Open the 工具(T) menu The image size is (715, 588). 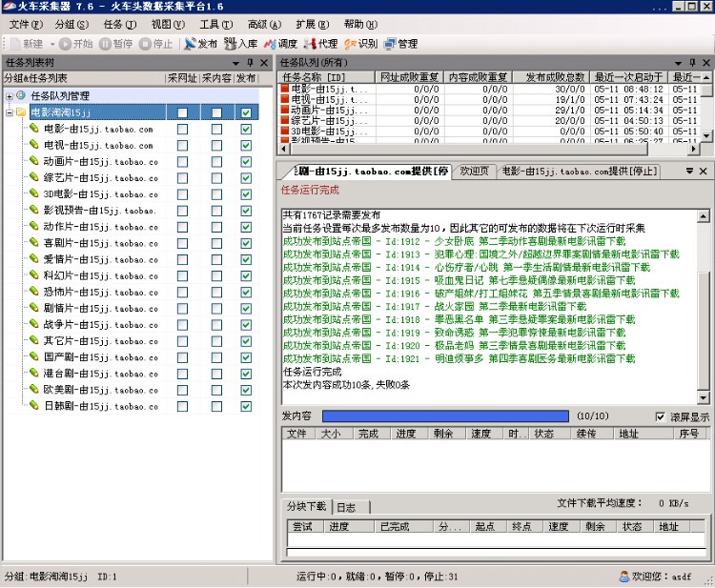click(214, 24)
